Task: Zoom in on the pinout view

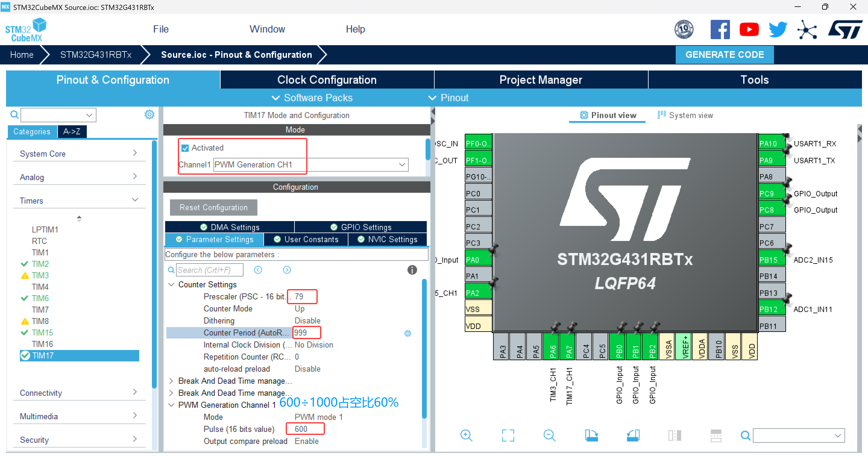Action: [x=466, y=435]
